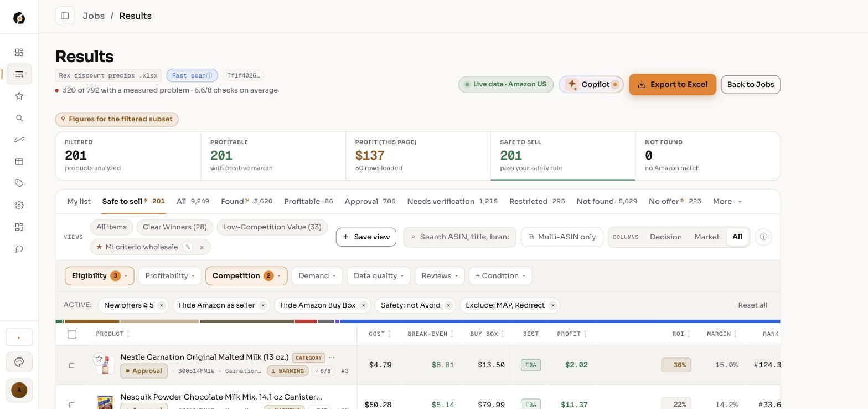Sort by the PRODUCT column header
868x409 pixels.
(x=113, y=334)
